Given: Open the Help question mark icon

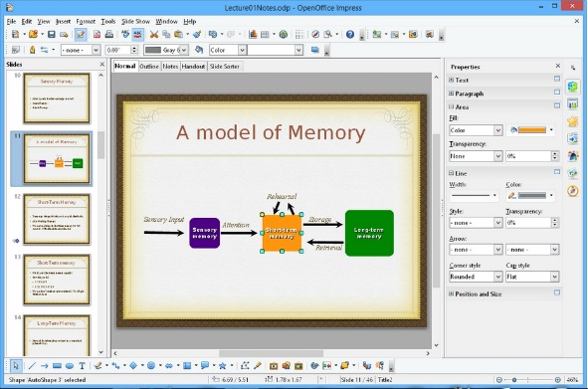Looking at the screenshot, I should pyautogui.click(x=350, y=35).
